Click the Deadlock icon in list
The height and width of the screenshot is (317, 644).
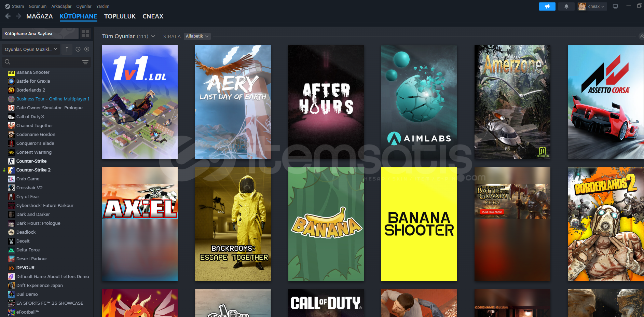click(x=11, y=232)
